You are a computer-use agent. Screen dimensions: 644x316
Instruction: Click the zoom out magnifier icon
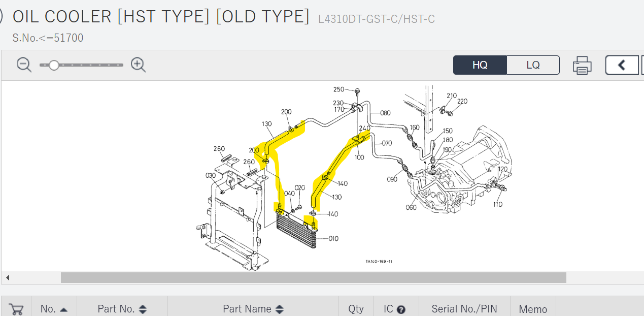pos(24,65)
